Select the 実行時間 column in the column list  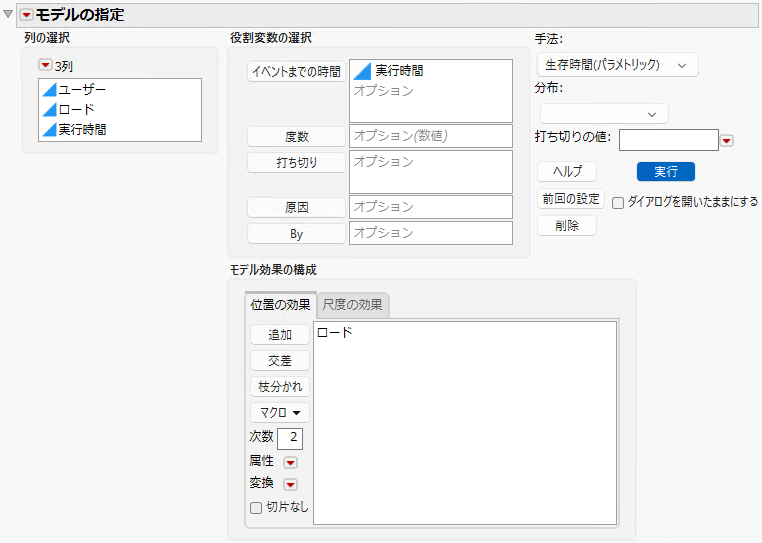tap(120, 129)
